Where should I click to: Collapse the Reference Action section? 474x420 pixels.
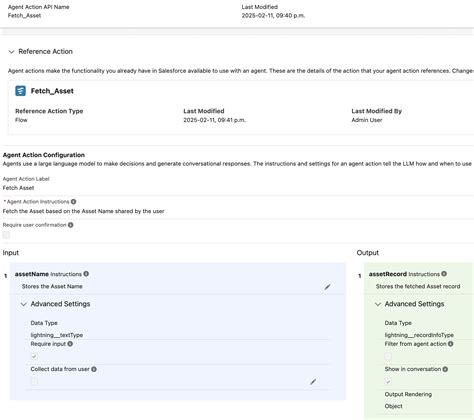pyautogui.click(x=11, y=52)
